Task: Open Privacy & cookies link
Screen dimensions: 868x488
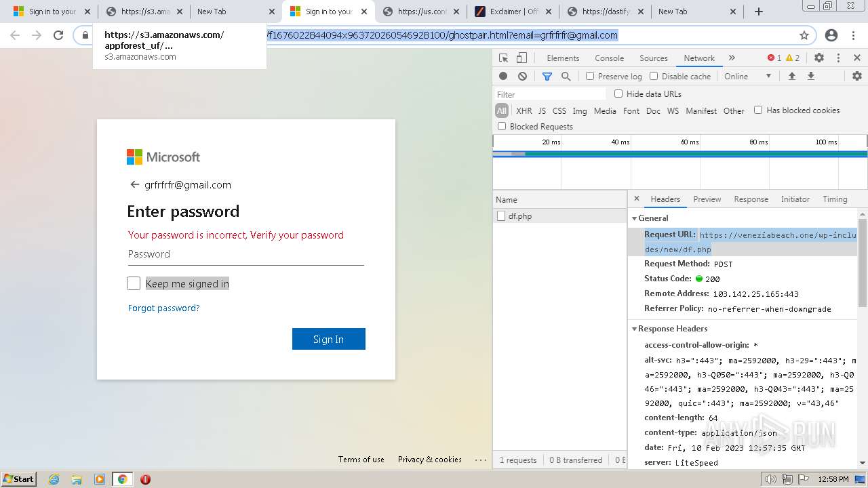Action: coord(430,459)
